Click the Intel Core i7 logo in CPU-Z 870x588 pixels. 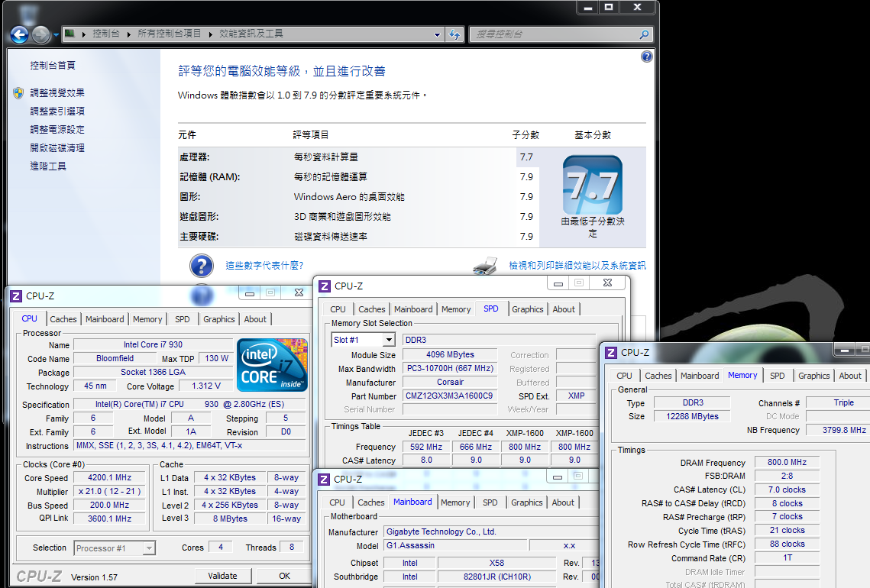(272, 365)
